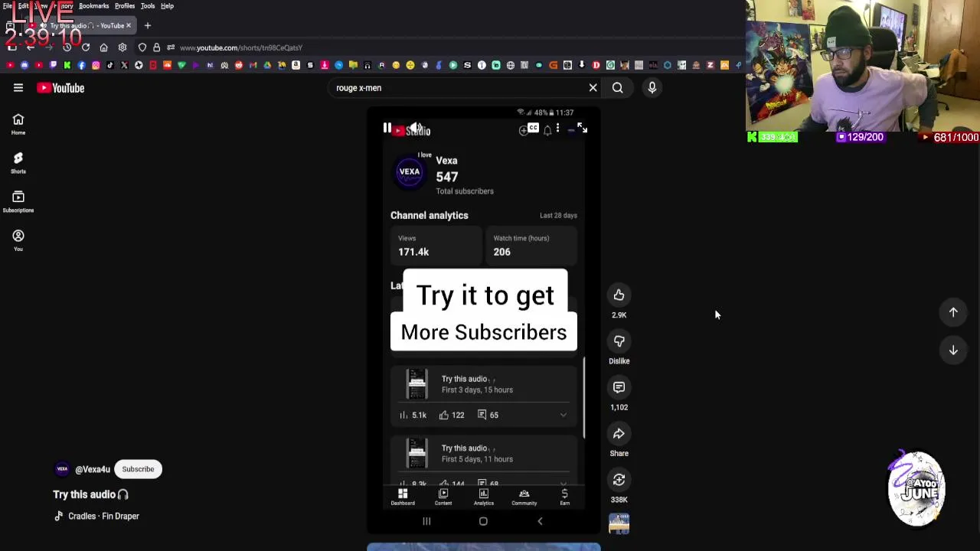Image resolution: width=980 pixels, height=551 pixels.
Task: Open the Twitch bookmark
Action: pos(53,65)
